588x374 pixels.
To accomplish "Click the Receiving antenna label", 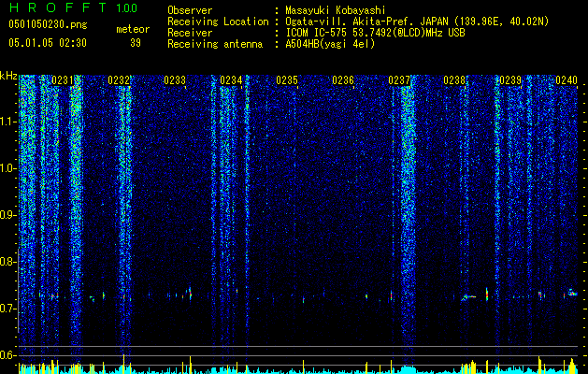I will (x=215, y=44).
